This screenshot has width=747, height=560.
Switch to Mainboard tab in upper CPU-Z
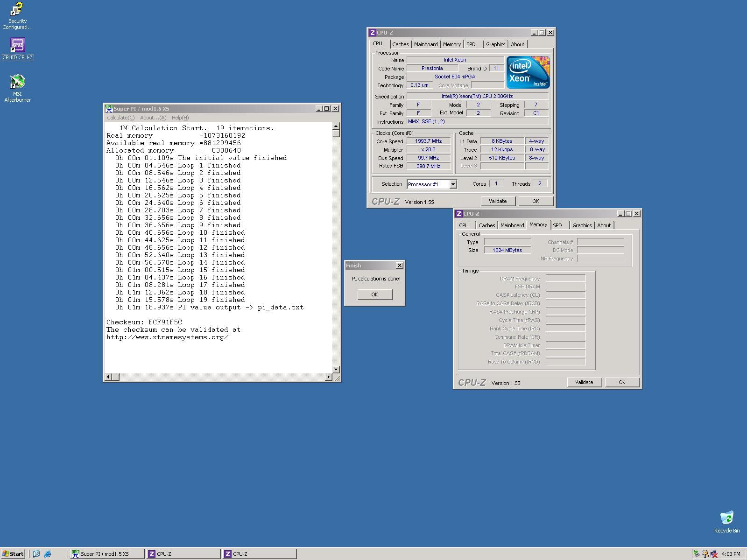pyautogui.click(x=426, y=44)
